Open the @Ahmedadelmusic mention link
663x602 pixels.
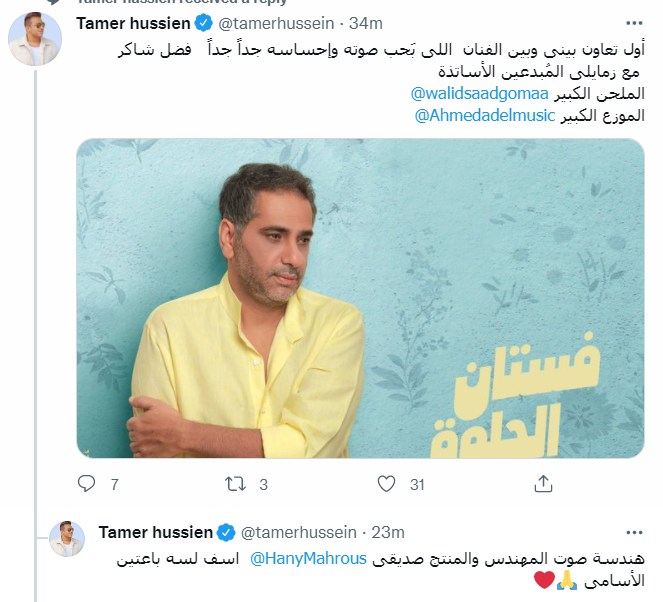click(x=485, y=115)
